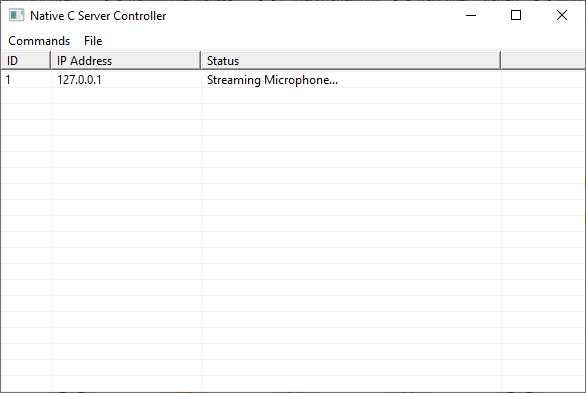Image resolution: width=586 pixels, height=393 pixels.
Task: Open the File menu
Action: (x=93, y=41)
